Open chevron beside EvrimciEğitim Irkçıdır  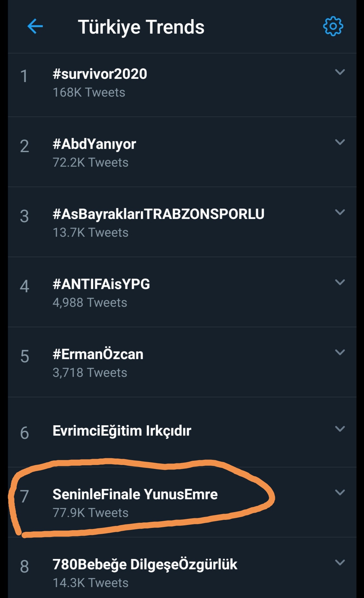tap(340, 429)
